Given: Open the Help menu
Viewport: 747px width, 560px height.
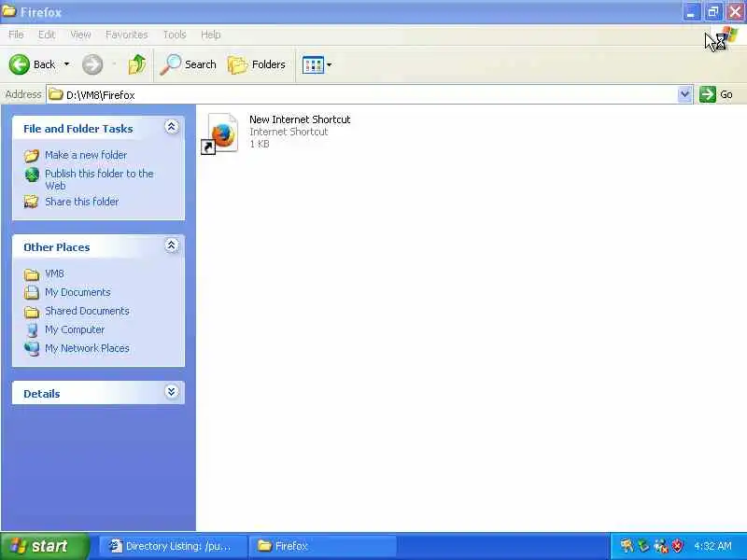Looking at the screenshot, I should click(x=211, y=35).
